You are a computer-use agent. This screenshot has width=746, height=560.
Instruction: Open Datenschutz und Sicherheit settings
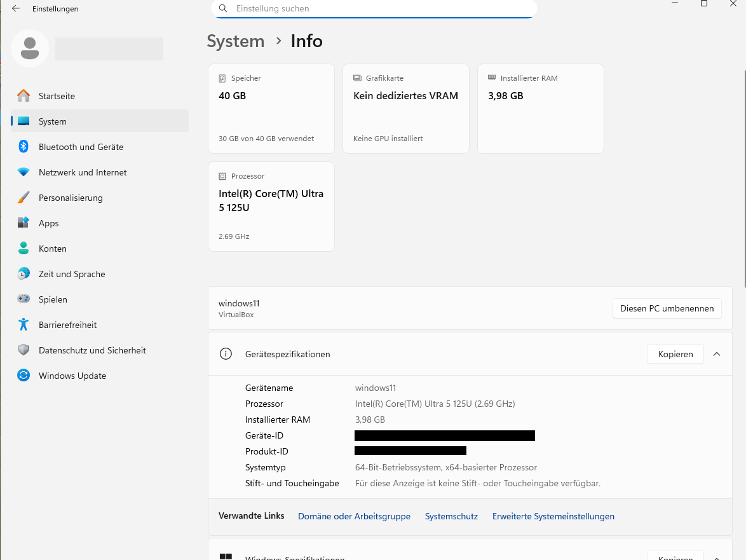tap(92, 350)
